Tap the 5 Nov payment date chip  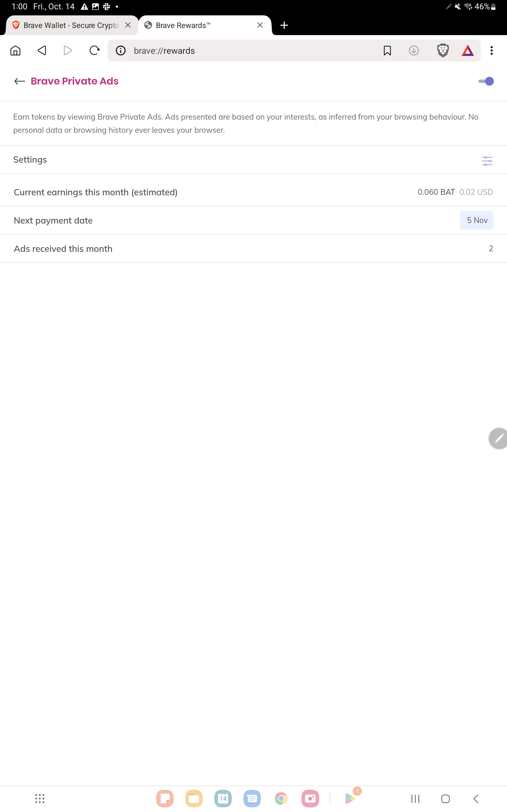click(x=477, y=220)
